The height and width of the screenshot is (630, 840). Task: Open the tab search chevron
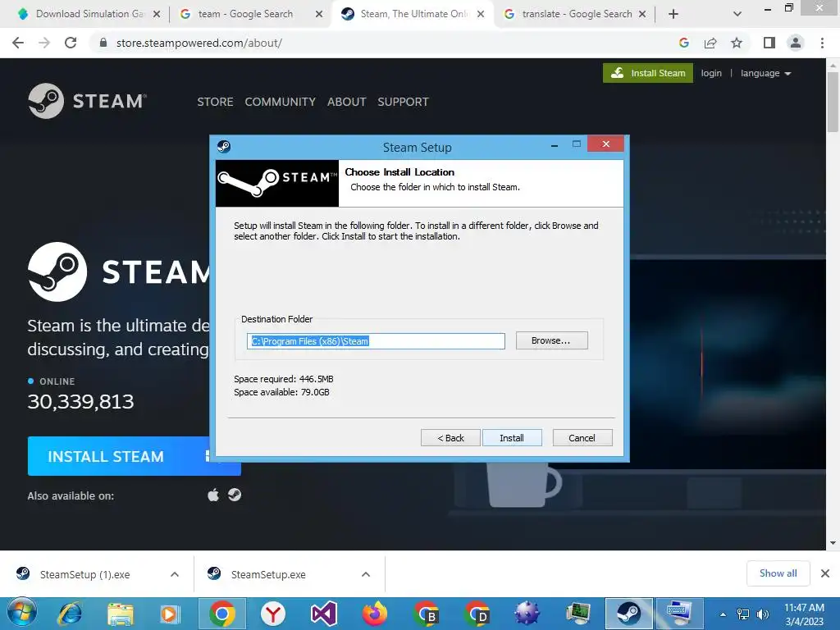[737, 14]
